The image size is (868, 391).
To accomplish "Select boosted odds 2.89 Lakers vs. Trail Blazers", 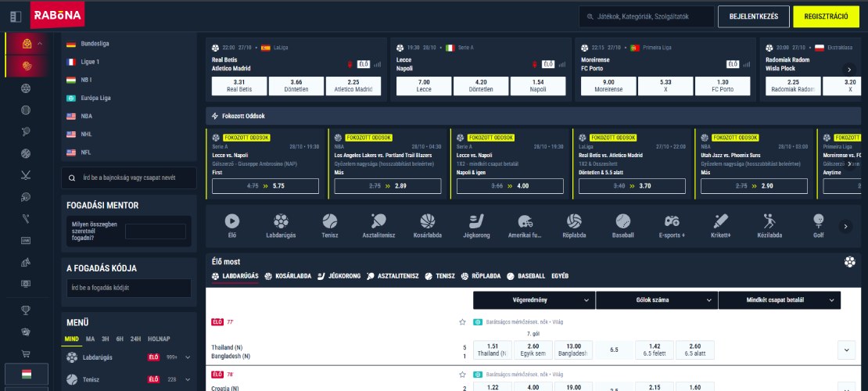I will [x=388, y=186].
